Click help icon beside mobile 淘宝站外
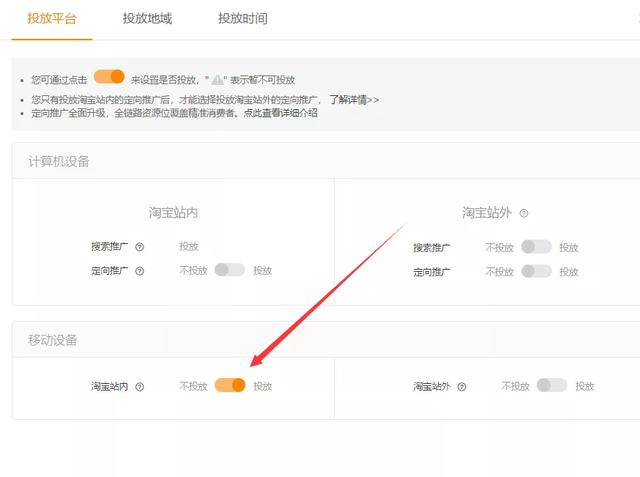The width and height of the screenshot is (640, 477). tap(462, 387)
